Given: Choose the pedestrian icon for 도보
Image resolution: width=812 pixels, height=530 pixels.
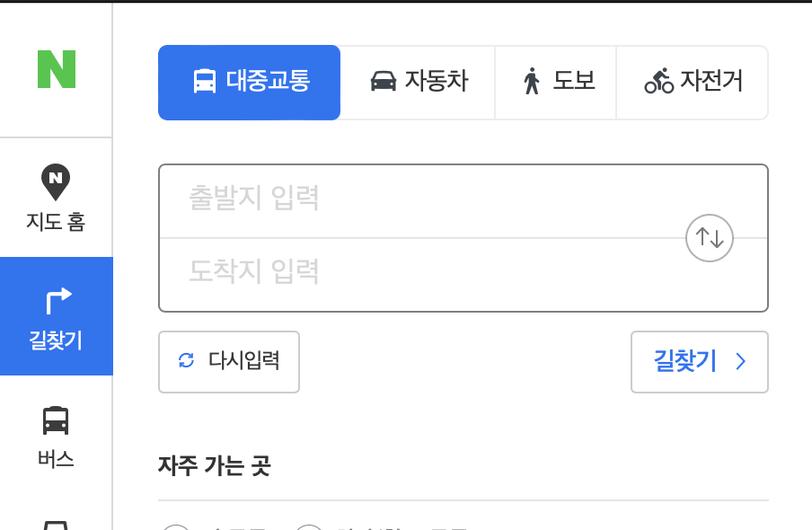Looking at the screenshot, I should (532, 82).
